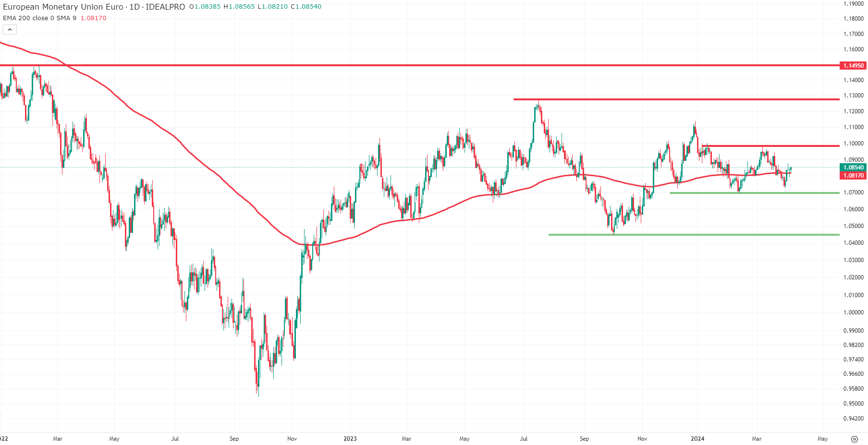Viewport: 868px width, 445px height.
Task: Click the 1.19000 price scale label
Action: pyautogui.click(x=854, y=4)
